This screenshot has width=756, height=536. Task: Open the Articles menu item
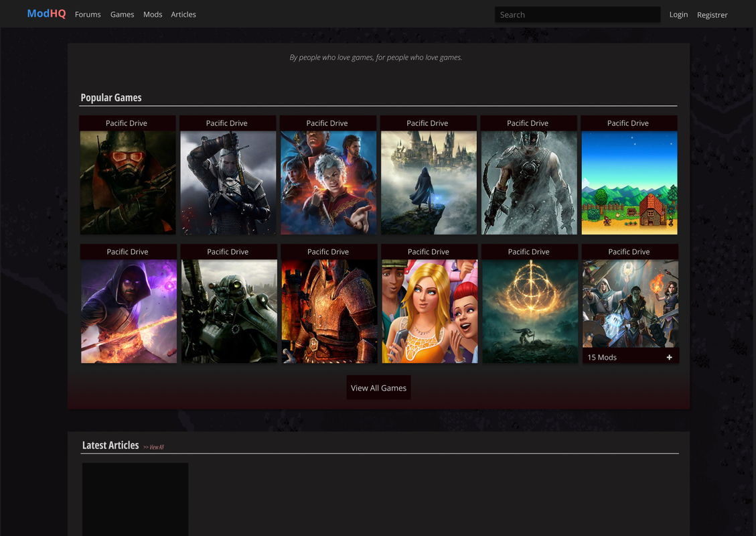183,15
